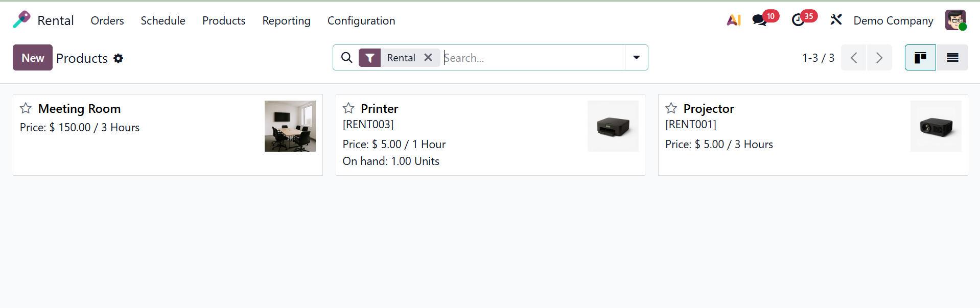Open the developer tools wrench icon
The image size is (980, 308).
click(836, 20)
